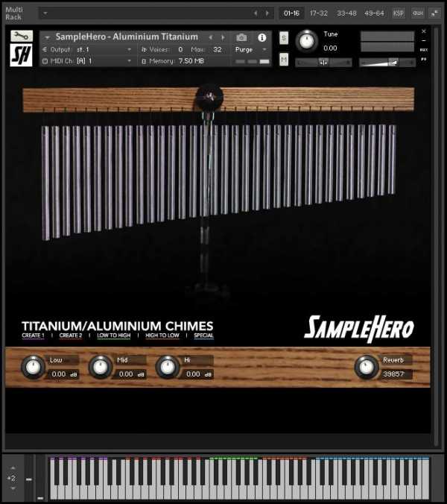The width and height of the screenshot is (447, 504).
Task: Show instrument info with the i icon
Action: (x=261, y=37)
